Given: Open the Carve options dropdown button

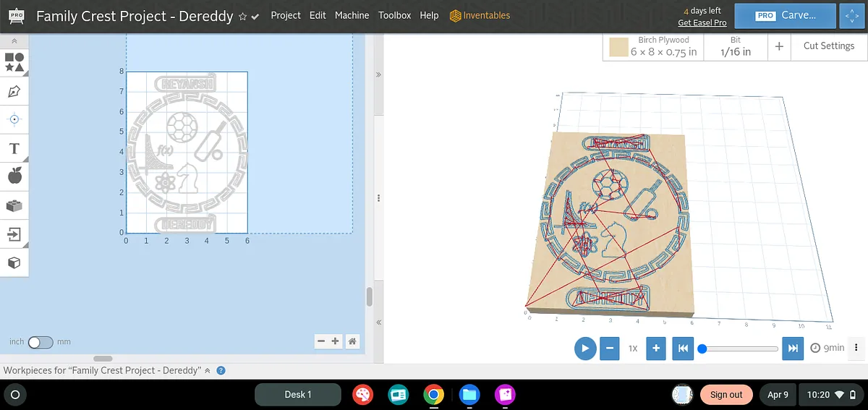Looking at the screenshot, I should coord(850,15).
